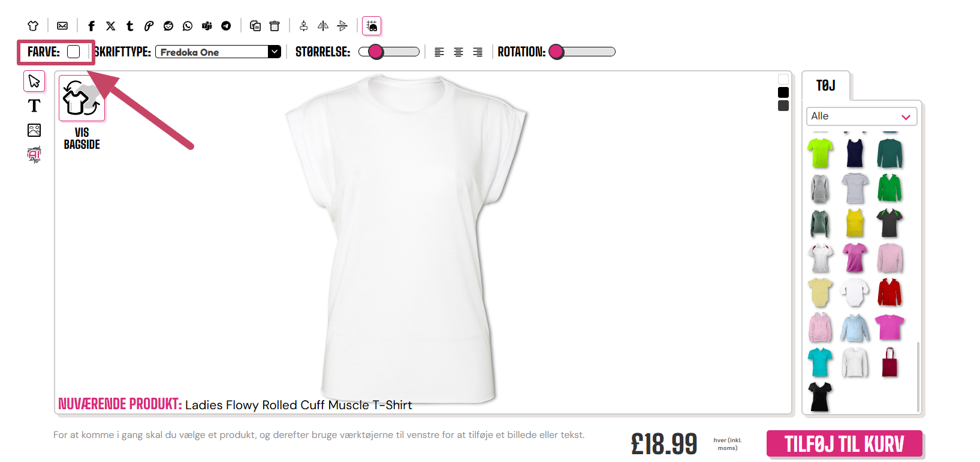Switch to the TØJ tab
The width and height of the screenshot is (980, 462).
825,86
